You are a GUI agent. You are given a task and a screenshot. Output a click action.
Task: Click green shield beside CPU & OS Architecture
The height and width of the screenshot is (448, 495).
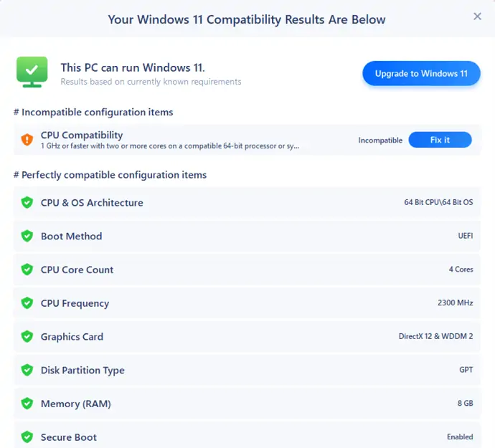27,203
